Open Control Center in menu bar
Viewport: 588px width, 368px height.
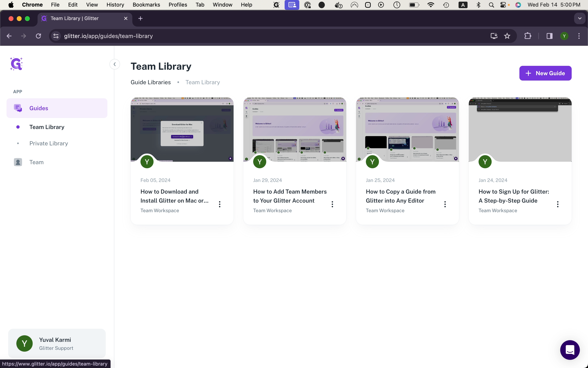[503, 5]
